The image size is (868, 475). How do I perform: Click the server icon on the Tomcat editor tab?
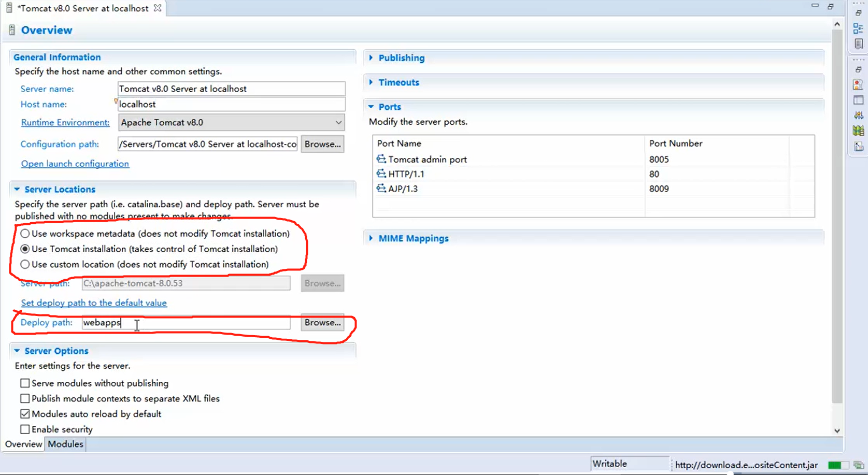(x=9, y=8)
